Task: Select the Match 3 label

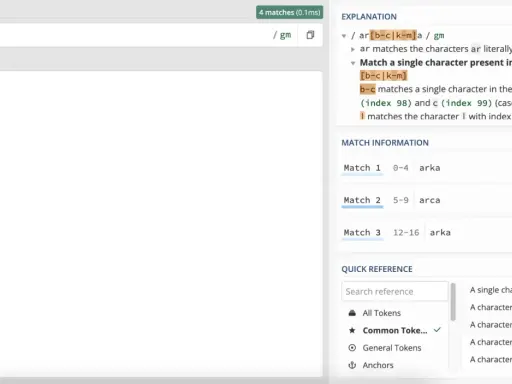Action: tap(362, 233)
